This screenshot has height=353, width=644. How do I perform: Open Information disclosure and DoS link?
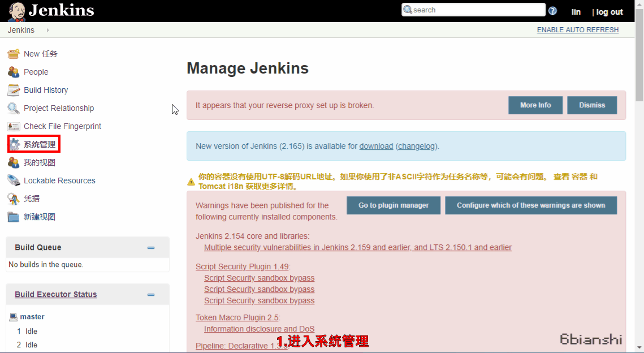(259, 329)
